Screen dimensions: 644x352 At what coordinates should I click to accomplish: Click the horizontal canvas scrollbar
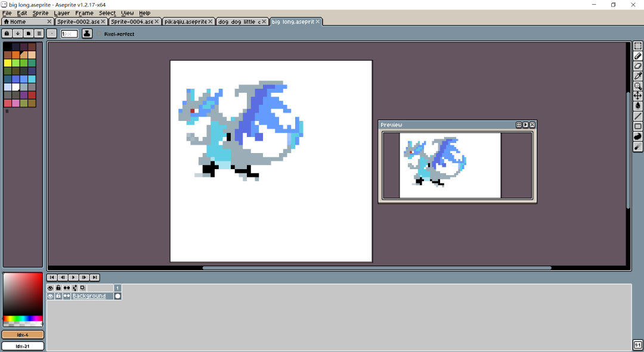pyautogui.click(x=377, y=268)
